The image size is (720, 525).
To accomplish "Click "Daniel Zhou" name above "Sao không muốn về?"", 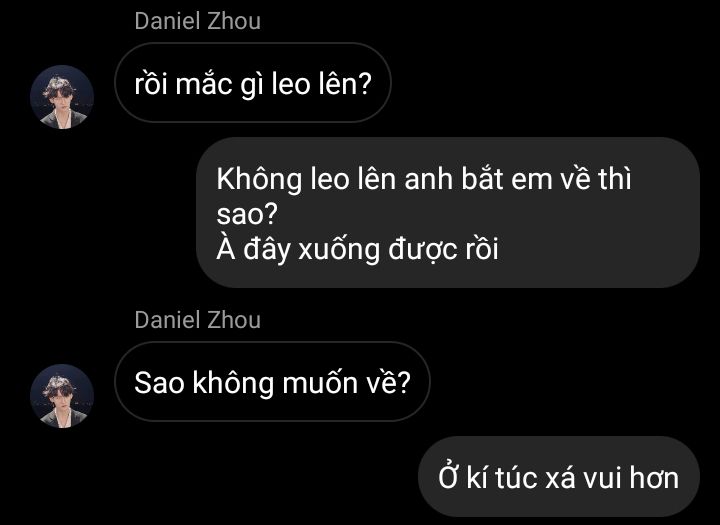I will (x=197, y=320).
